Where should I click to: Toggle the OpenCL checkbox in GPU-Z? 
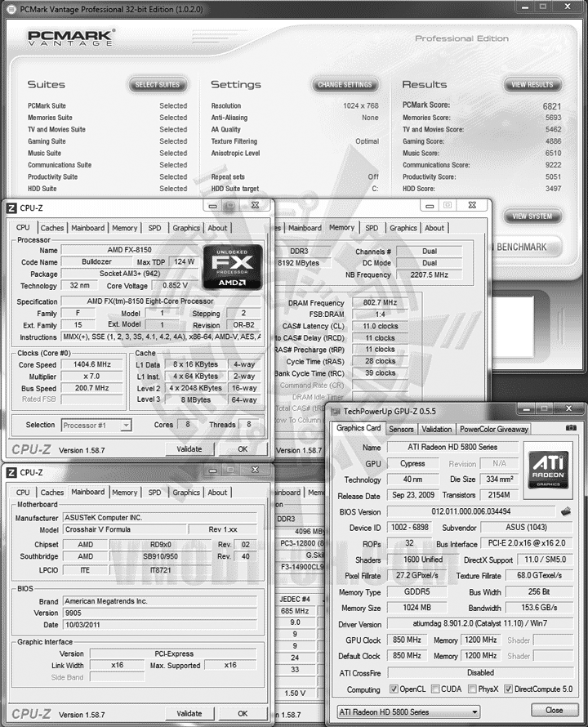click(394, 689)
